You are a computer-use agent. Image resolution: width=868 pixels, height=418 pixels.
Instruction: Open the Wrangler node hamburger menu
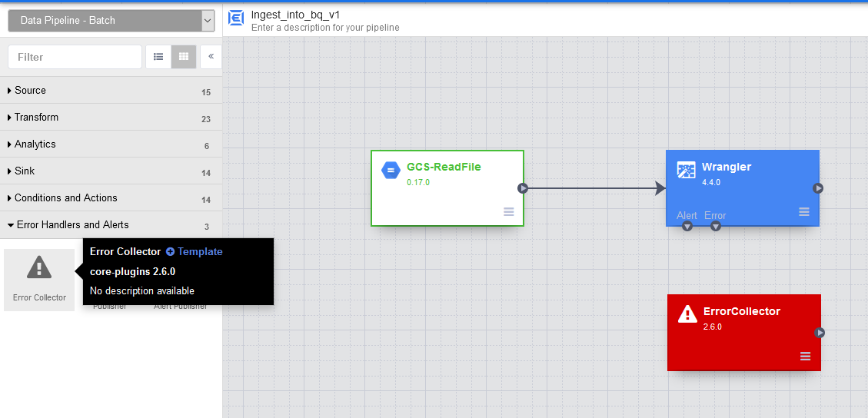point(804,212)
